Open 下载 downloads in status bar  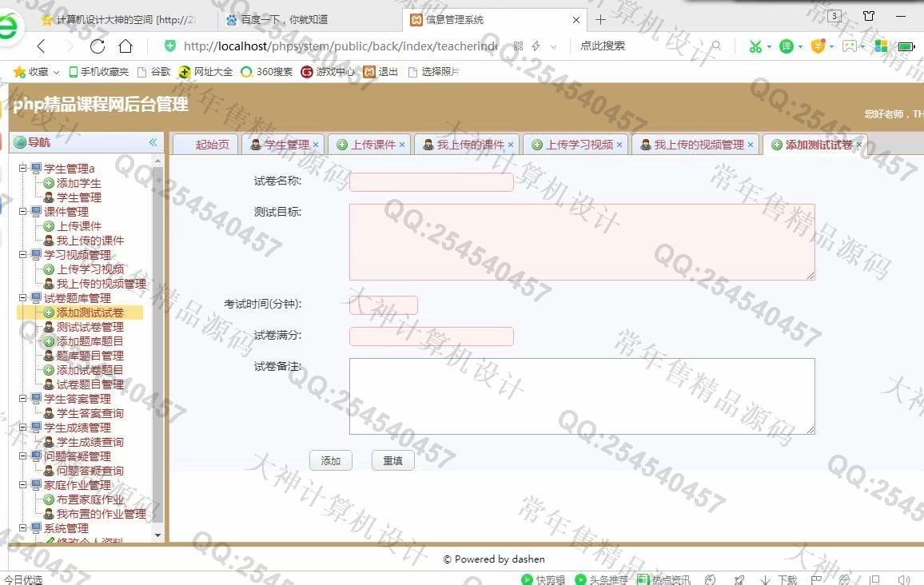[779, 579]
